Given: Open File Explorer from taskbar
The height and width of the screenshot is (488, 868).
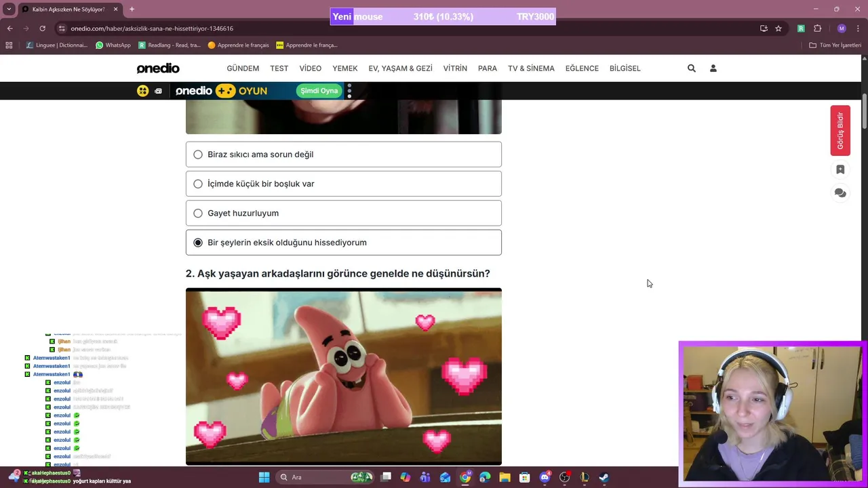Looking at the screenshot, I should click(505, 477).
